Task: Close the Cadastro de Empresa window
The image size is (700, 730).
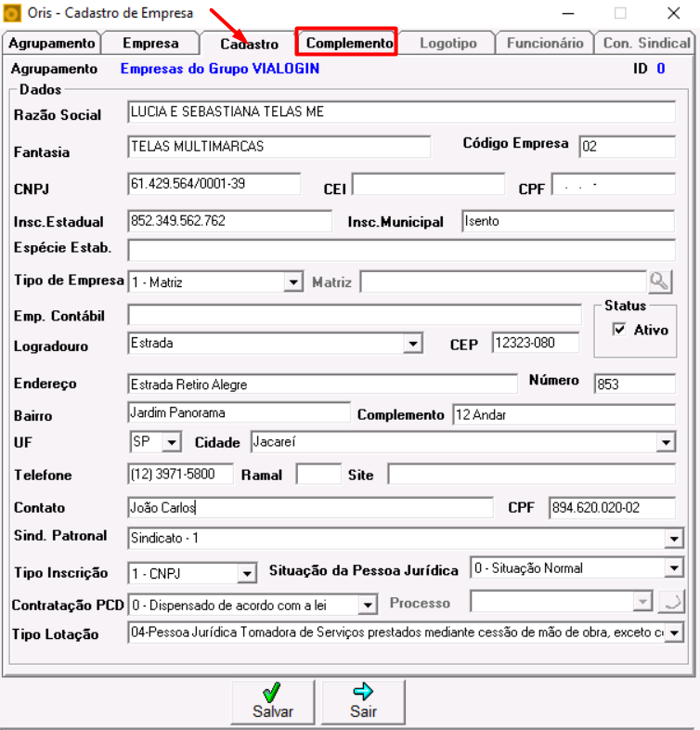Action: coord(673,13)
